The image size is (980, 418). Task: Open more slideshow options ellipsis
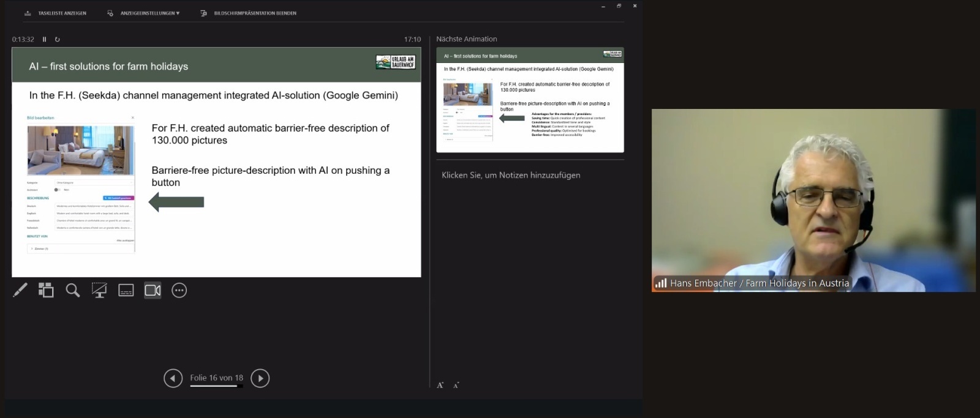[179, 290]
